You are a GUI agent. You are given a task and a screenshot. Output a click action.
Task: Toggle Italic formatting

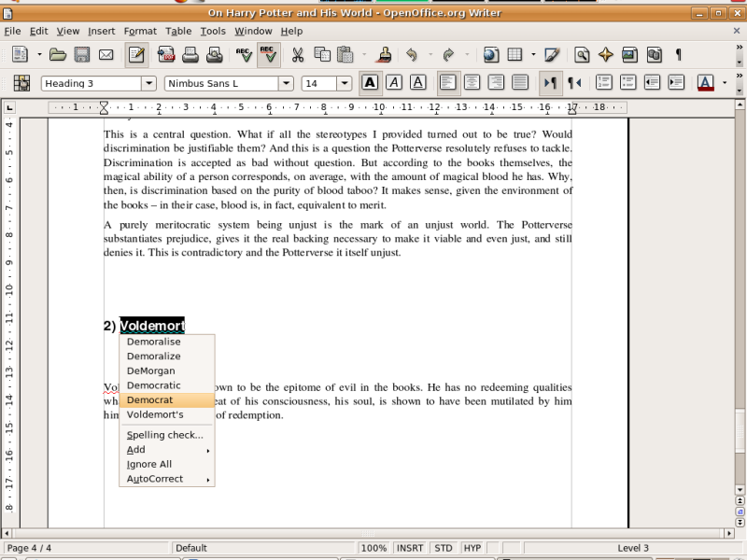click(x=394, y=83)
